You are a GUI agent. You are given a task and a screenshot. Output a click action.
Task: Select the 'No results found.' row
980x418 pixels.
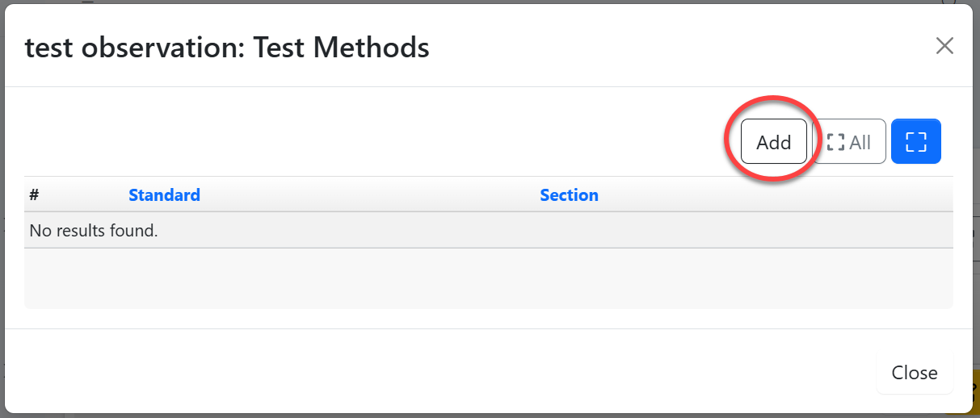pos(94,231)
